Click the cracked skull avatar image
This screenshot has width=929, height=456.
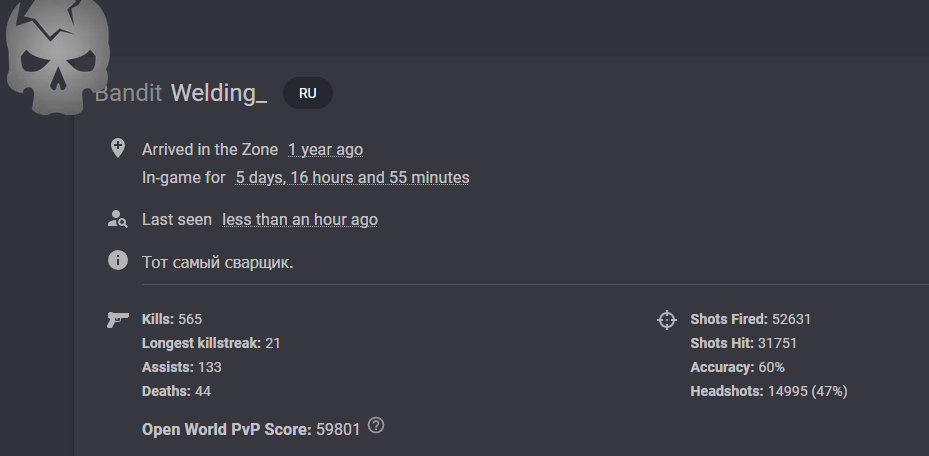(x=57, y=57)
